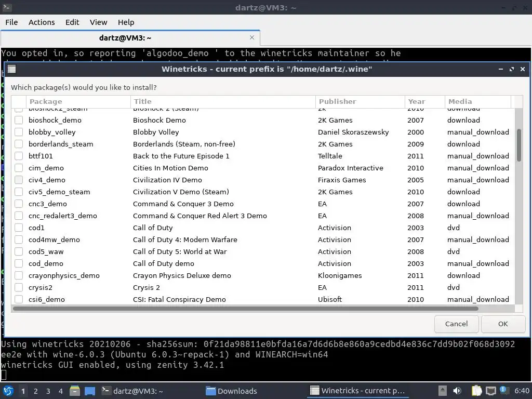Tick the cod1 checkbox
This screenshot has height=399, width=532.
[x=19, y=228]
